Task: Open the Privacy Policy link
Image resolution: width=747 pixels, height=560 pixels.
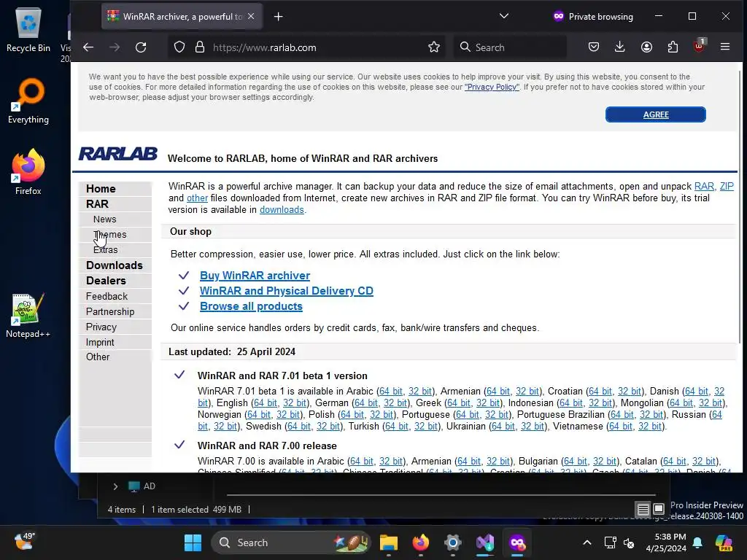Action: tap(492, 87)
